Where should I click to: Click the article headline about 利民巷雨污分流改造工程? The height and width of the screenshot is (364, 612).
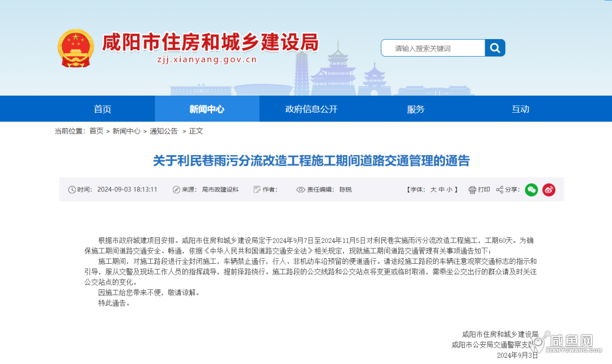click(x=311, y=161)
